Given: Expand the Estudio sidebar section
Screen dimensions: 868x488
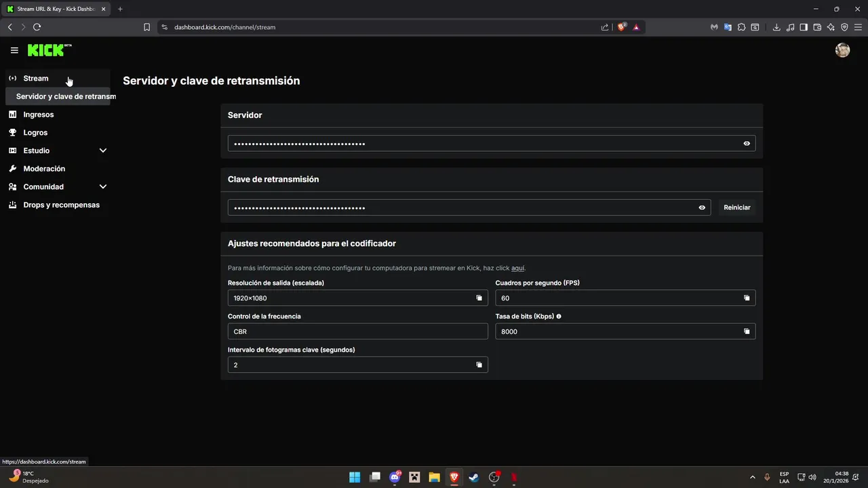Looking at the screenshot, I should 58,150.
